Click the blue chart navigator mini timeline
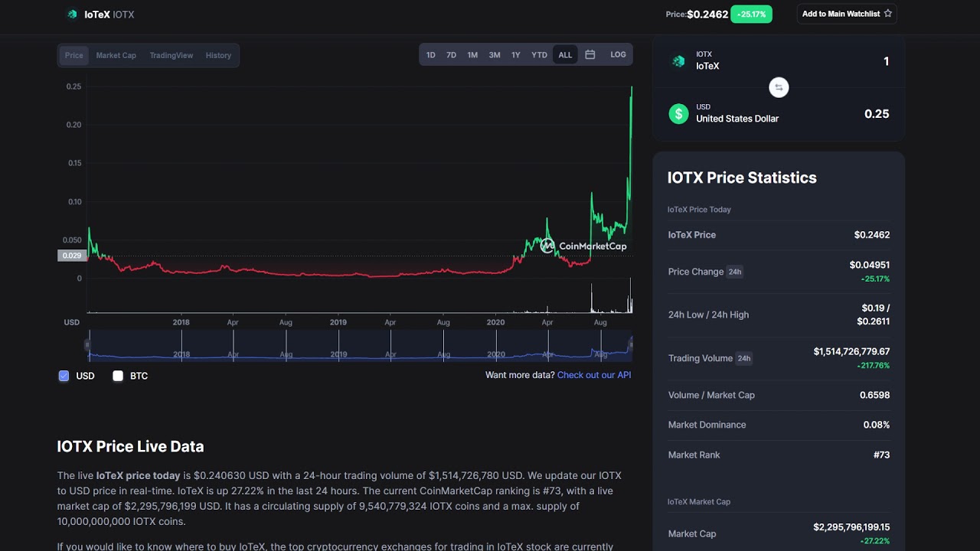The image size is (980, 551). [x=360, y=346]
